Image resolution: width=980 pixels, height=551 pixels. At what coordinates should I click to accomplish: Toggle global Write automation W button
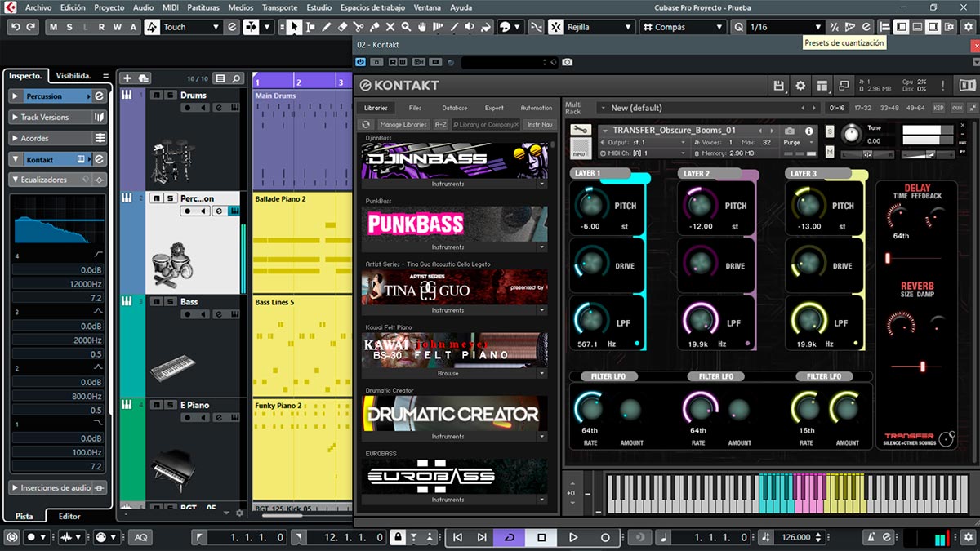(117, 27)
